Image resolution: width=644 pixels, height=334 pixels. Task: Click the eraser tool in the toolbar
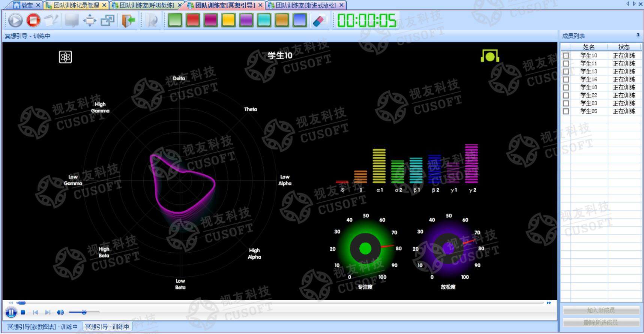318,20
